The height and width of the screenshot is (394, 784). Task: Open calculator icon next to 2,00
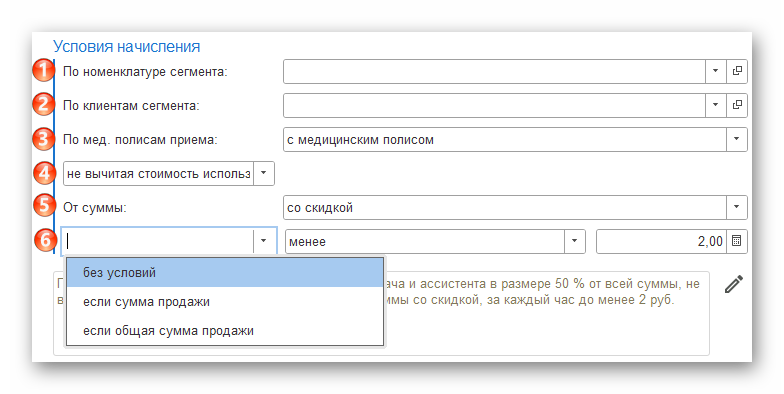[x=736, y=242]
